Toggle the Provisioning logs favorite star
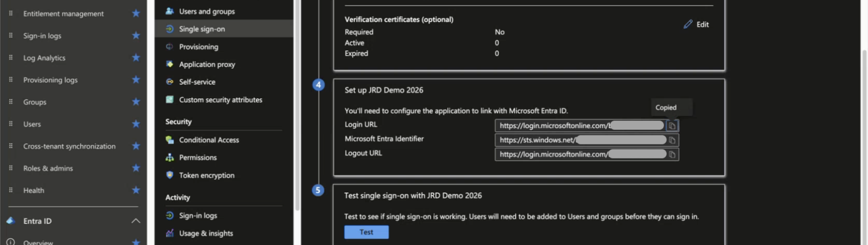This screenshot has width=868, height=245. click(136, 80)
